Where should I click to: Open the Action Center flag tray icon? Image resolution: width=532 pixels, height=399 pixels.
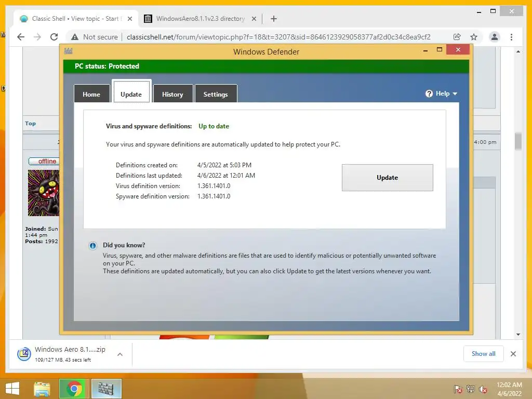[458, 389]
